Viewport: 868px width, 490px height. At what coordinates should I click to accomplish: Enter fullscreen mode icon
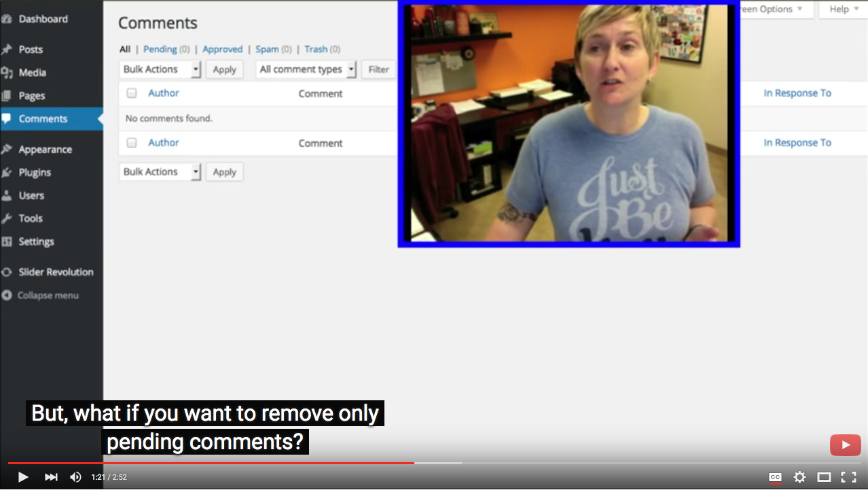coord(848,477)
